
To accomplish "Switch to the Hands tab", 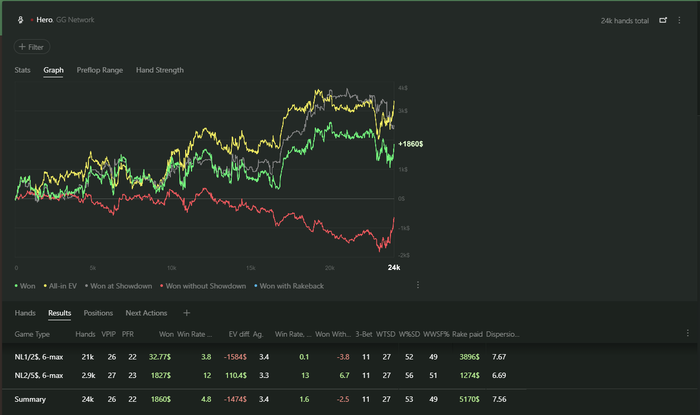I will (25, 313).
